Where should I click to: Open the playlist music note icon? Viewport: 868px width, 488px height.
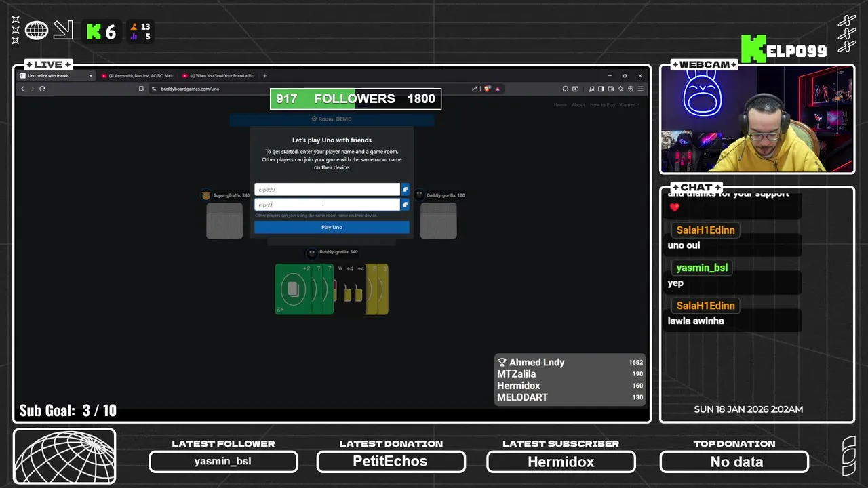click(591, 89)
